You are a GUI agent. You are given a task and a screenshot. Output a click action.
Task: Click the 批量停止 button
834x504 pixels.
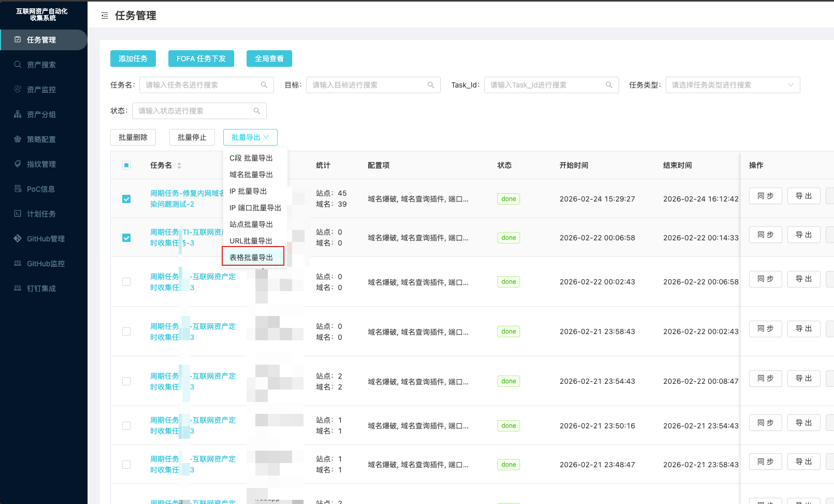(192, 137)
